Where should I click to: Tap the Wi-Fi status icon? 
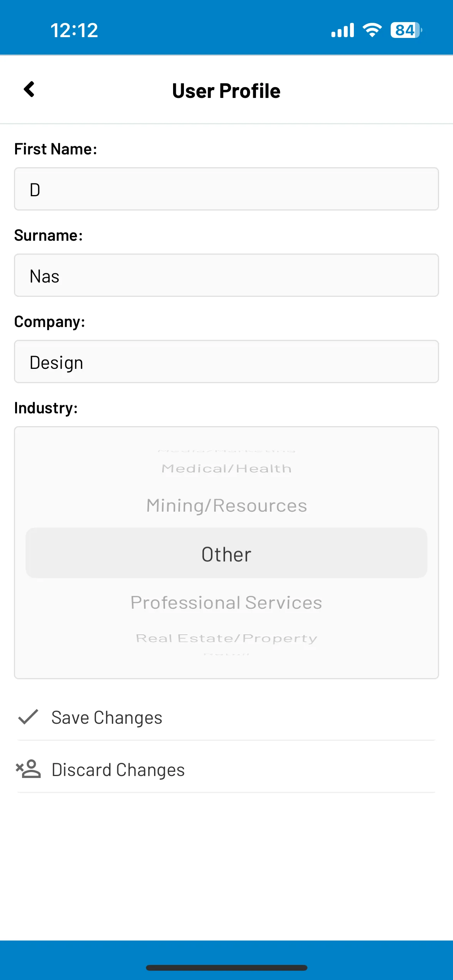click(x=372, y=30)
